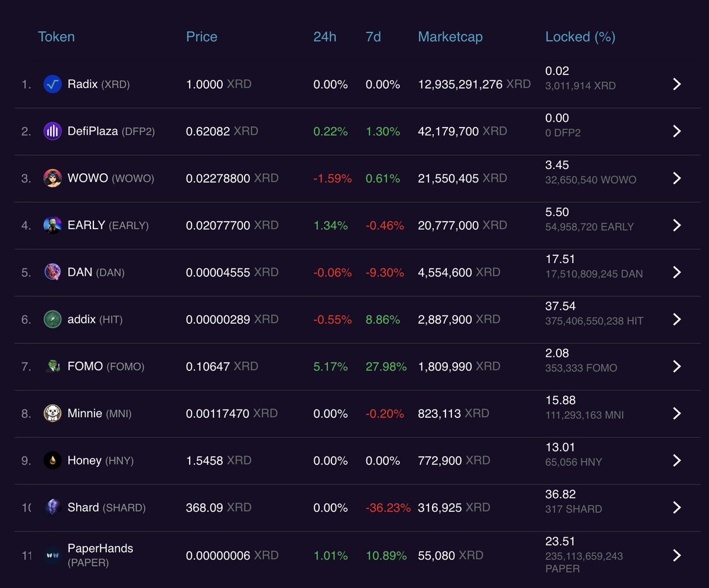This screenshot has height=588, width=709.
Task: Click the 7d change 10.89%
Action: click(386, 555)
